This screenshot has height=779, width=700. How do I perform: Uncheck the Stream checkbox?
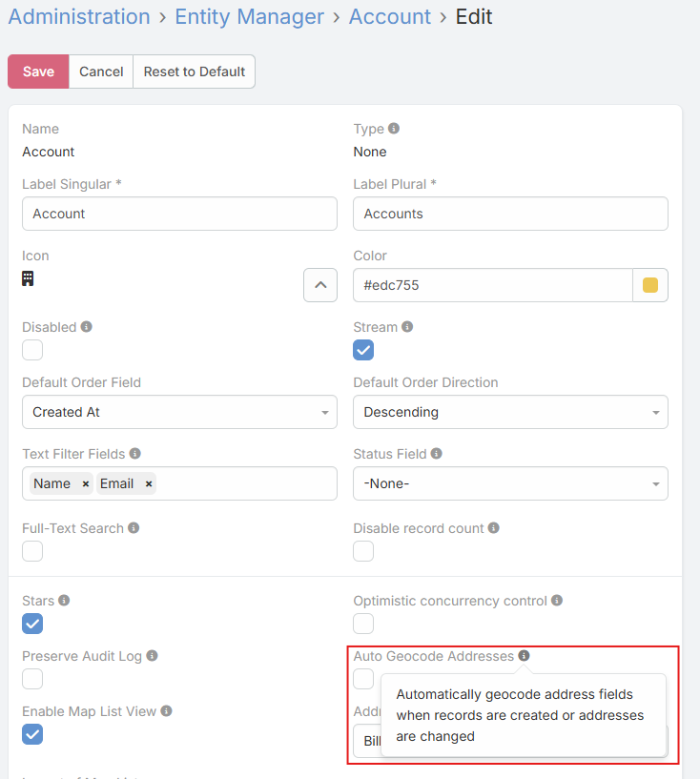pyautogui.click(x=363, y=350)
